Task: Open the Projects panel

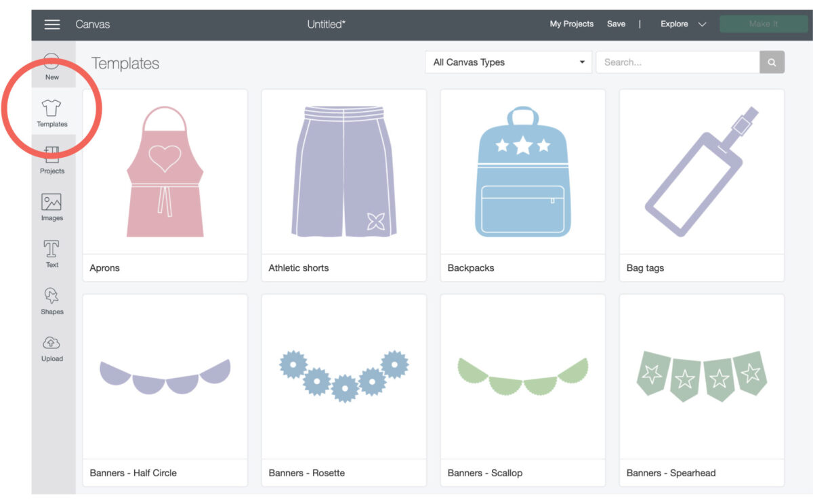Action: tap(52, 161)
